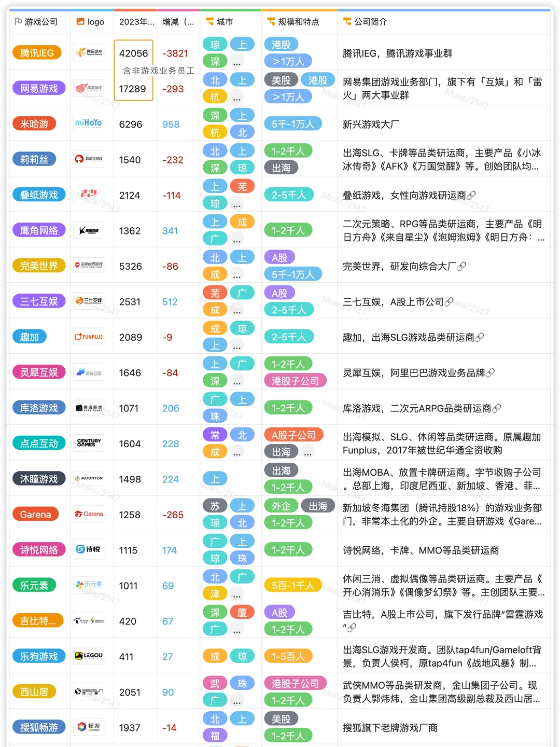
Task: Open the Legou logo image
Action: coord(89,656)
